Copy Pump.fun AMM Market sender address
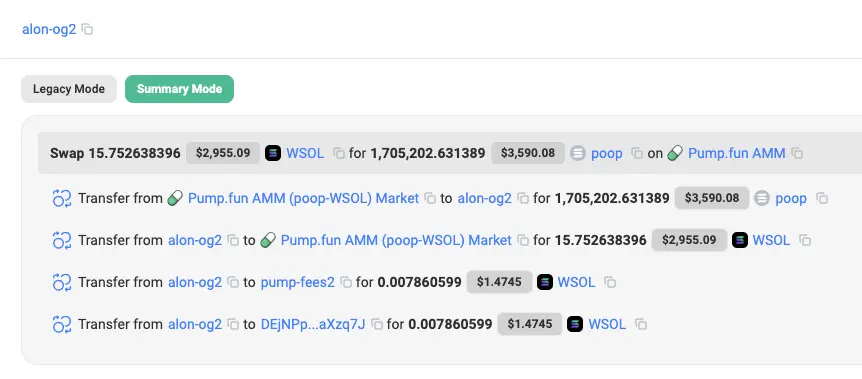Image resolution: width=862 pixels, height=379 pixels. pos(430,198)
